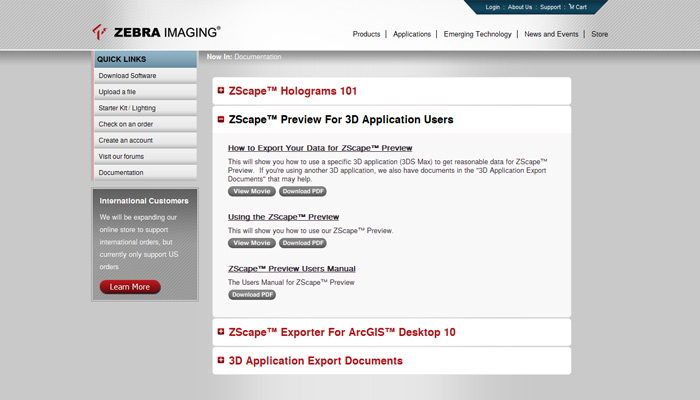Select Download Software quick link
Viewport: 700px width, 400px height.
(145, 75)
